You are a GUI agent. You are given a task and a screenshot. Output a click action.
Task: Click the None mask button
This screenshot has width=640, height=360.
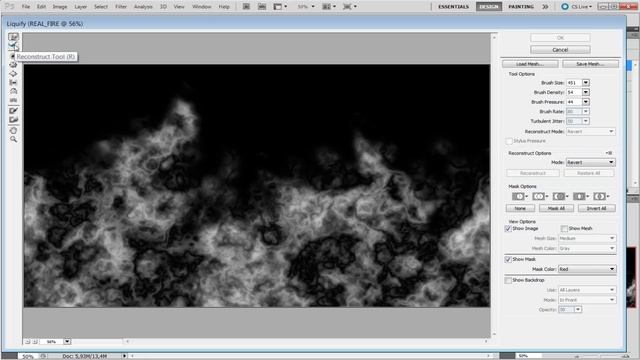(520, 209)
